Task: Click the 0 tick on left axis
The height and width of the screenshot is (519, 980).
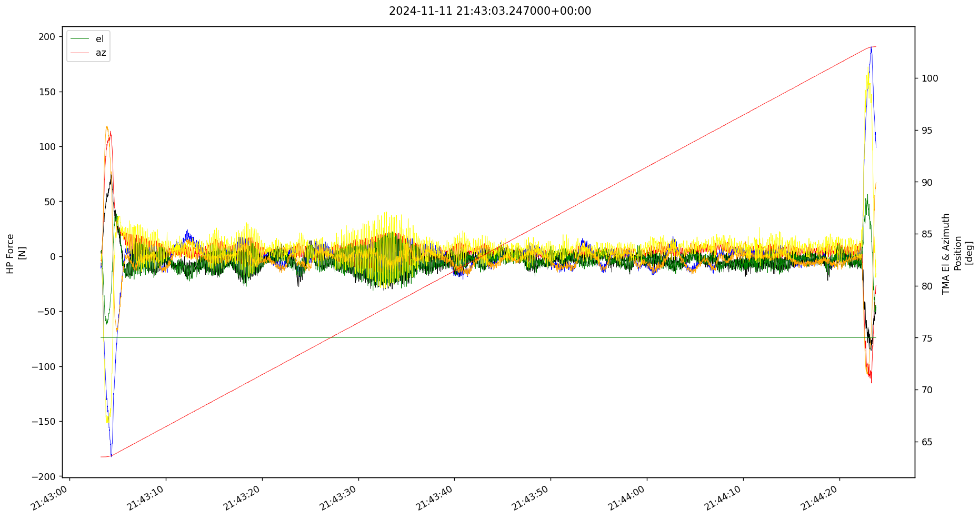Action: (x=53, y=256)
